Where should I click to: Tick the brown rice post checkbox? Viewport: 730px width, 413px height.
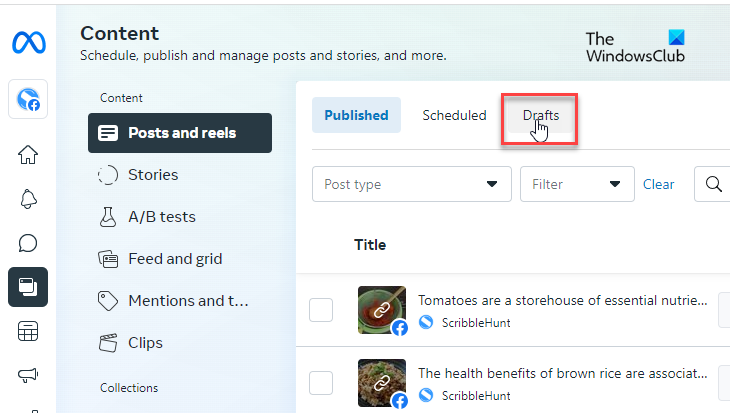click(321, 382)
